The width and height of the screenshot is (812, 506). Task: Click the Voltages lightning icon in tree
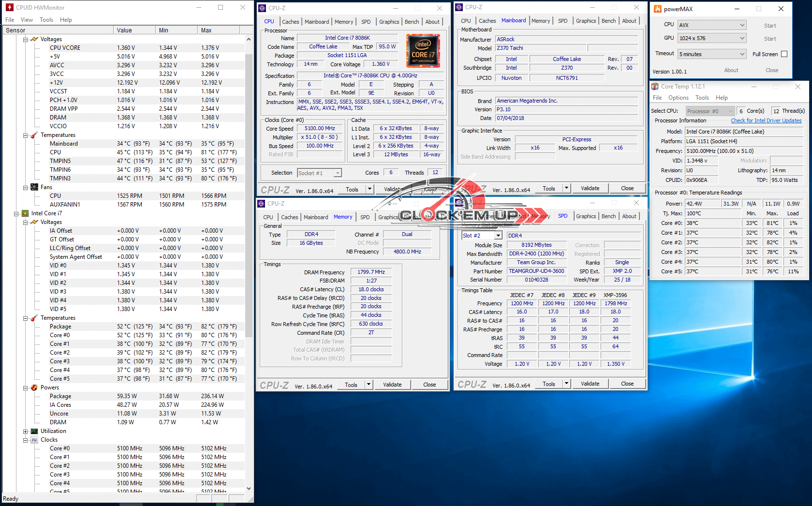(34, 39)
